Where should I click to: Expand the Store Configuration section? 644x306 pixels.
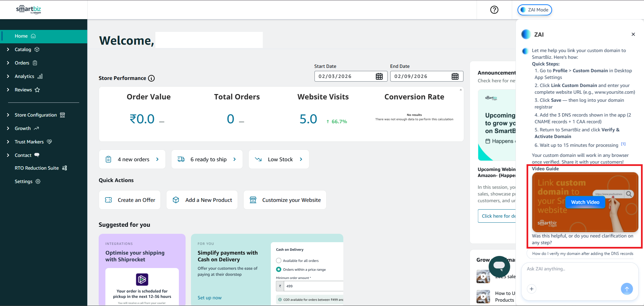36,115
